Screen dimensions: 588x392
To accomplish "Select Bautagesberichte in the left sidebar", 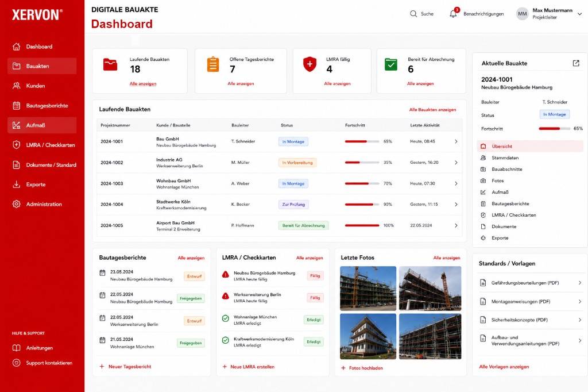I will [42, 106].
